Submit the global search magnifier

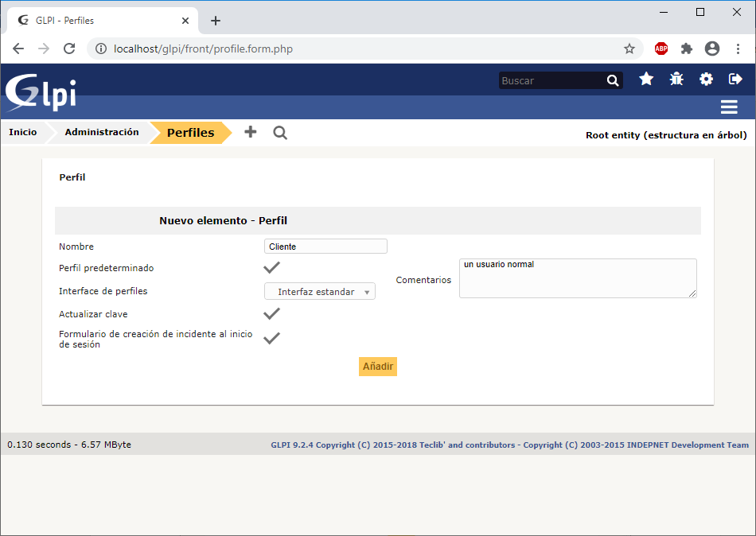(x=612, y=80)
